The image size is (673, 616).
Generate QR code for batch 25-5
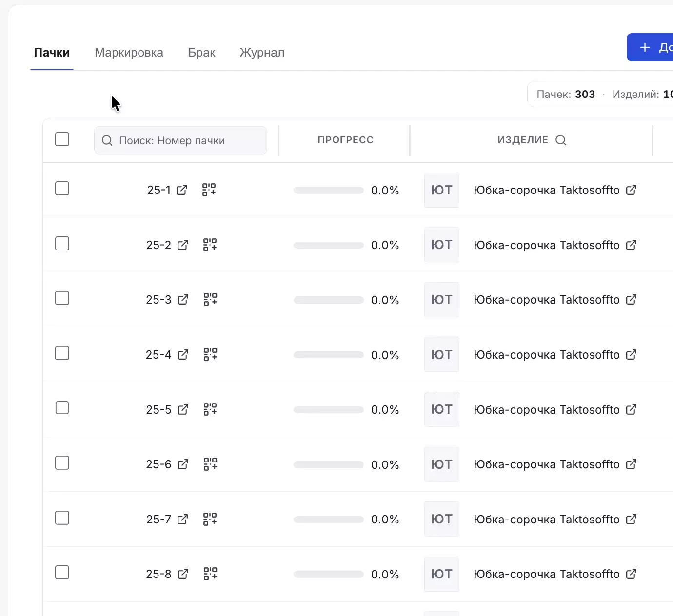coord(210,409)
